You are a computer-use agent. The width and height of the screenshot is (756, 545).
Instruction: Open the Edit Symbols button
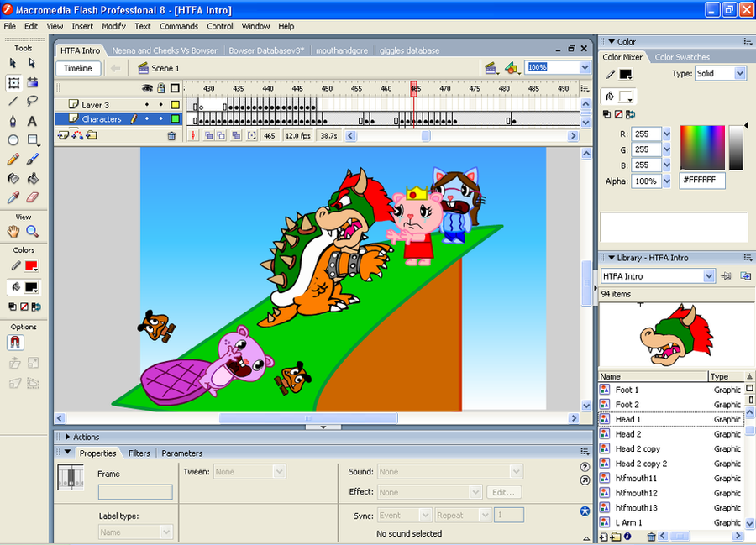pyautogui.click(x=511, y=68)
